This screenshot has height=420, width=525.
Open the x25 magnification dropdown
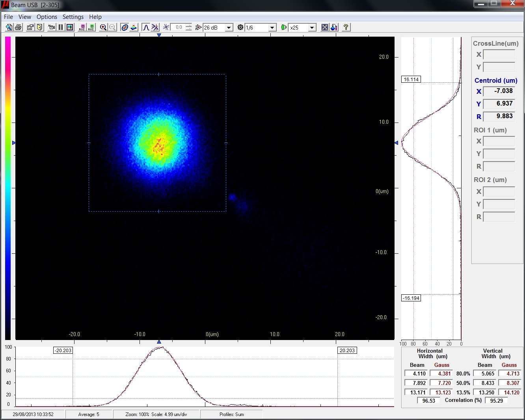pos(312,28)
